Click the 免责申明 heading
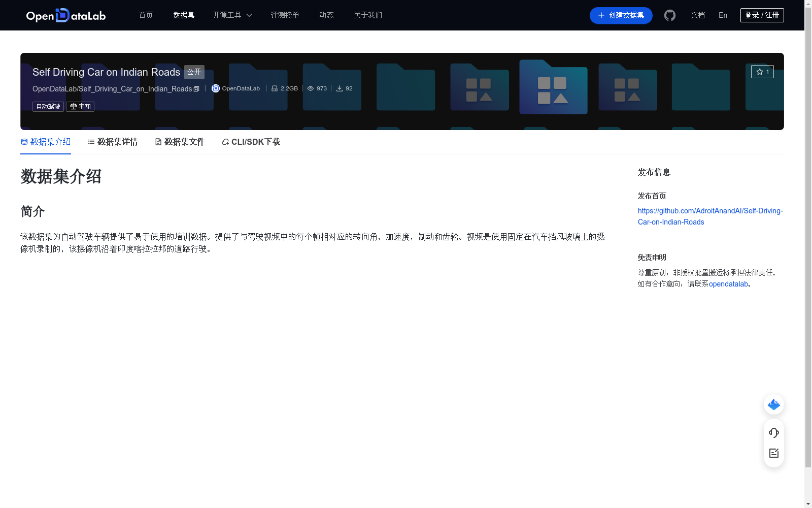The image size is (812, 508). tap(652, 258)
